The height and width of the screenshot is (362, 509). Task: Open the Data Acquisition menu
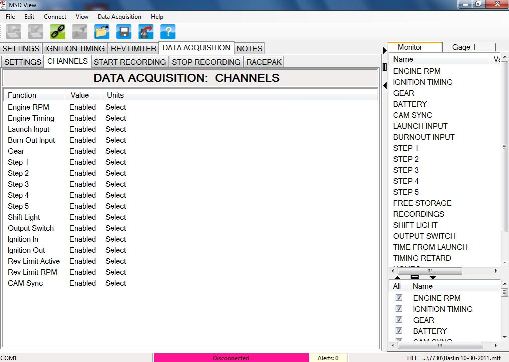119,16
